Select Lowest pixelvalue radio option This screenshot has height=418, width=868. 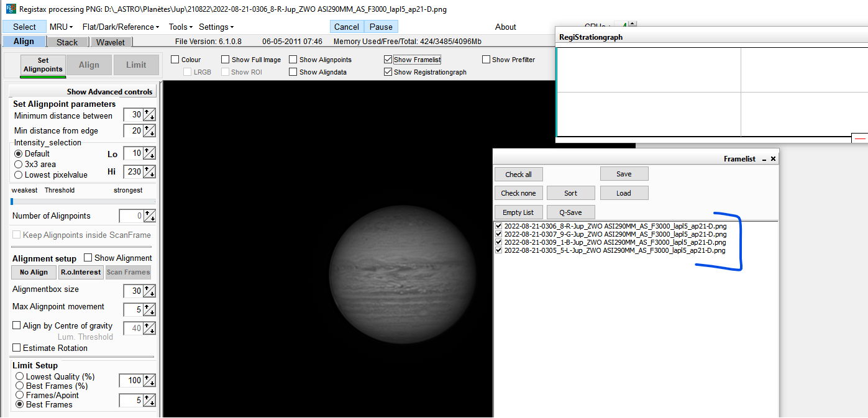(19, 175)
